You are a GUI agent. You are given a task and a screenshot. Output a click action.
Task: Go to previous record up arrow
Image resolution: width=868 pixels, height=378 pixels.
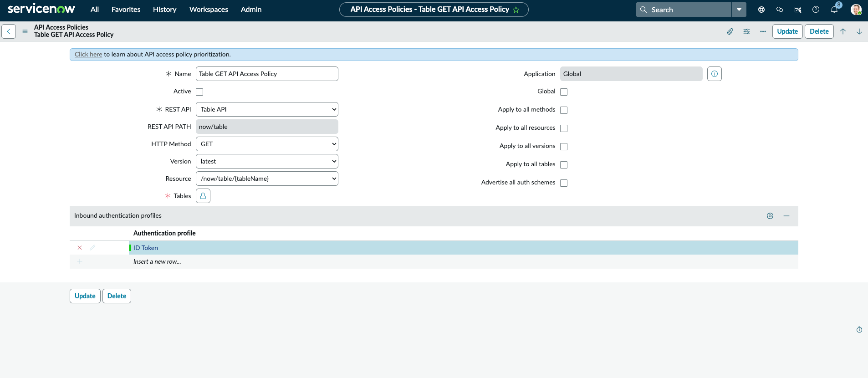click(843, 31)
